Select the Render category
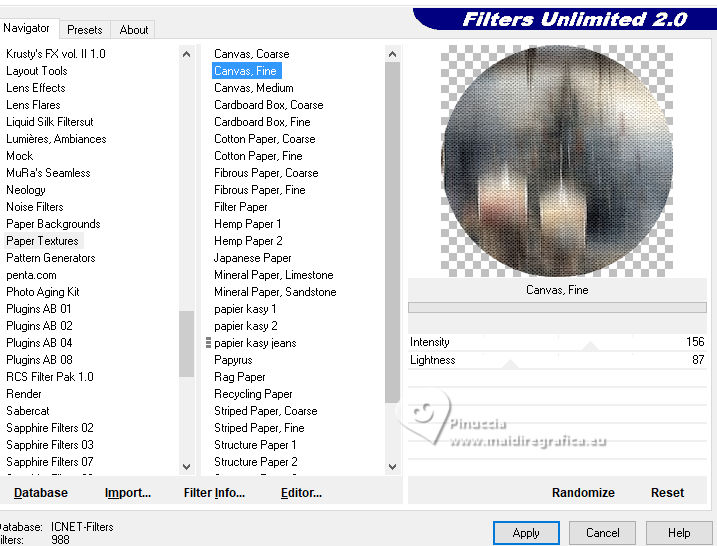 24,394
